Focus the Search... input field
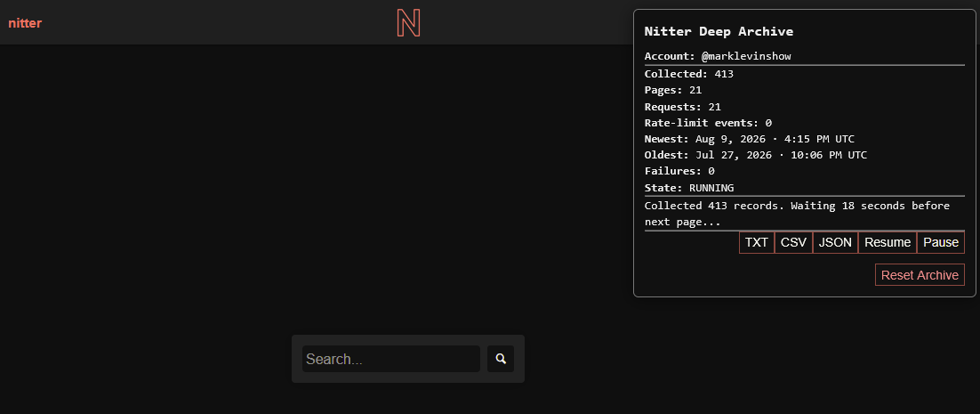 [x=391, y=359]
